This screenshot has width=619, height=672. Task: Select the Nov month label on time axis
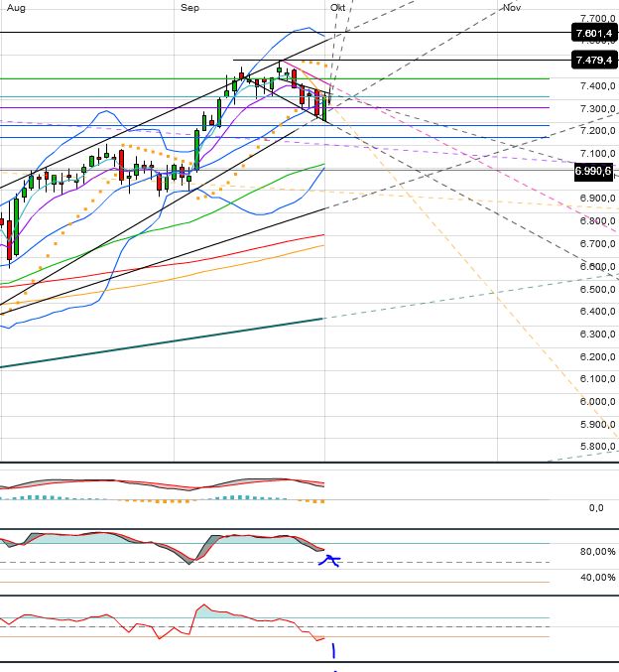click(x=512, y=8)
